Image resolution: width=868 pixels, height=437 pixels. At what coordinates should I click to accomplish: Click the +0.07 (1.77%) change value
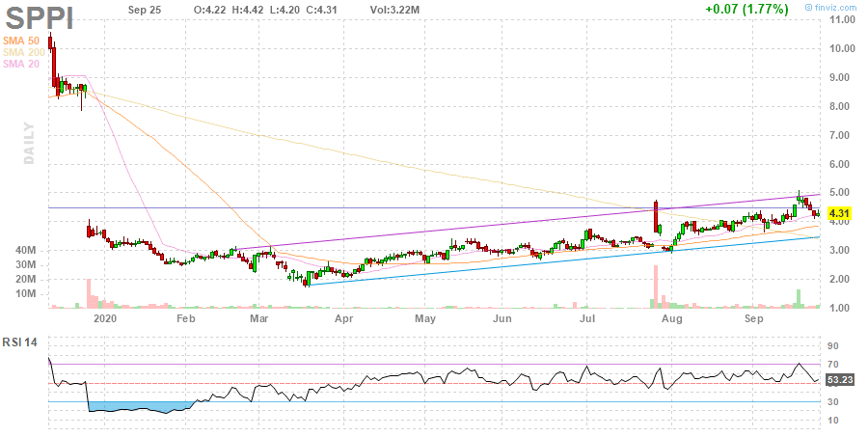point(746,9)
